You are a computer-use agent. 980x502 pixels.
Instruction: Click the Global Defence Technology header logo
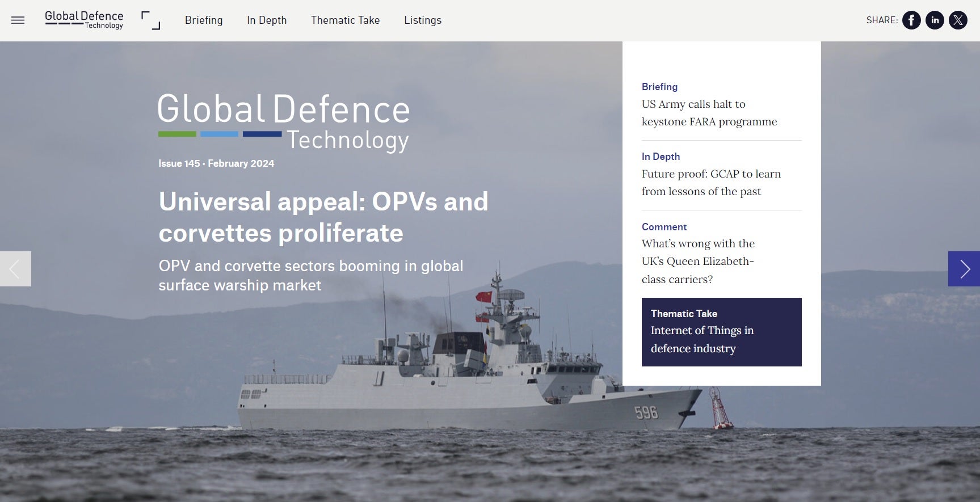point(84,20)
